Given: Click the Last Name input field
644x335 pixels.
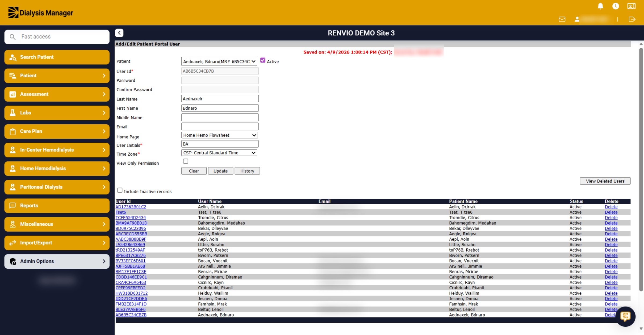Looking at the screenshot, I should point(220,99).
